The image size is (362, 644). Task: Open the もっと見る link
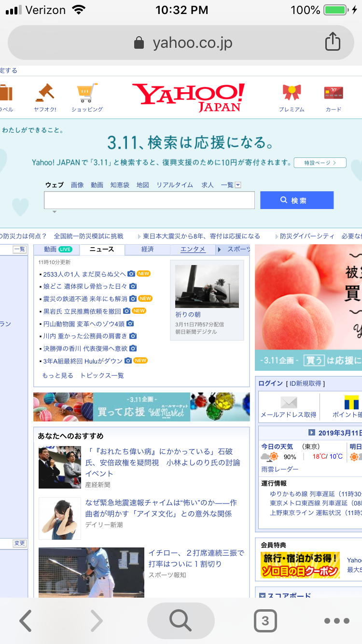point(58,376)
